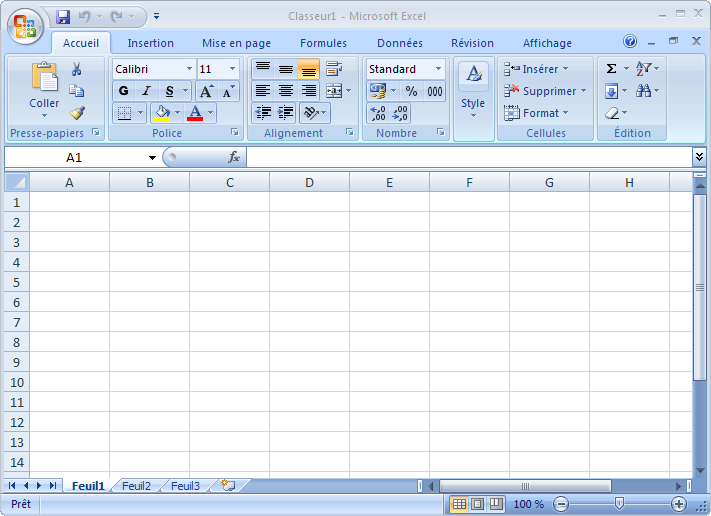Open the Supprimer cells menu
Image resolution: width=711 pixels, height=516 pixels.
(545, 91)
